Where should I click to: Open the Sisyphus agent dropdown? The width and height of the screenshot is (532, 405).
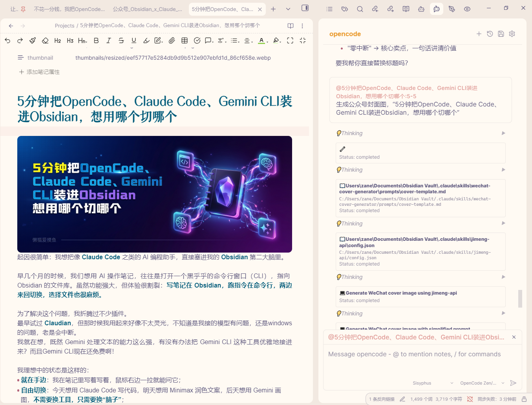point(433,383)
